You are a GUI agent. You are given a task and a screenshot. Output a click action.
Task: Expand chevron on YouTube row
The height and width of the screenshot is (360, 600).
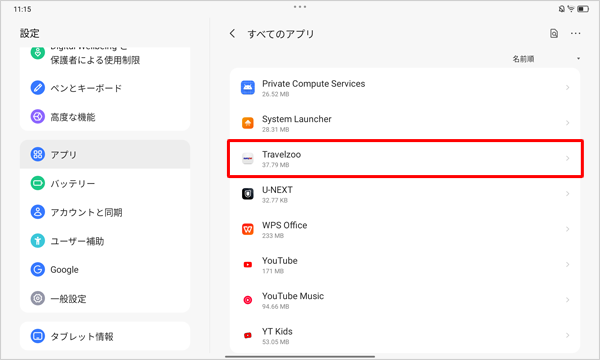[567, 264]
